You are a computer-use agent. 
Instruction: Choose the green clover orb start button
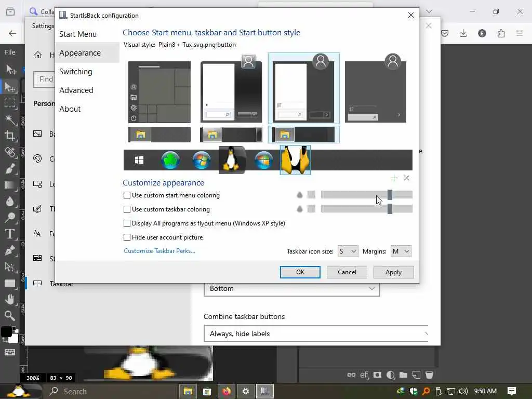(170, 160)
